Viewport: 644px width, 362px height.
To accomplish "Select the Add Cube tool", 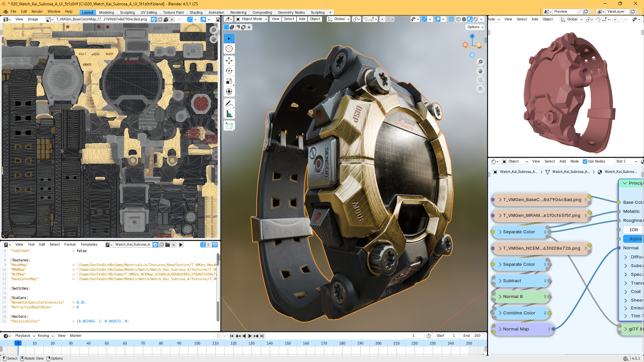I will [x=229, y=126].
